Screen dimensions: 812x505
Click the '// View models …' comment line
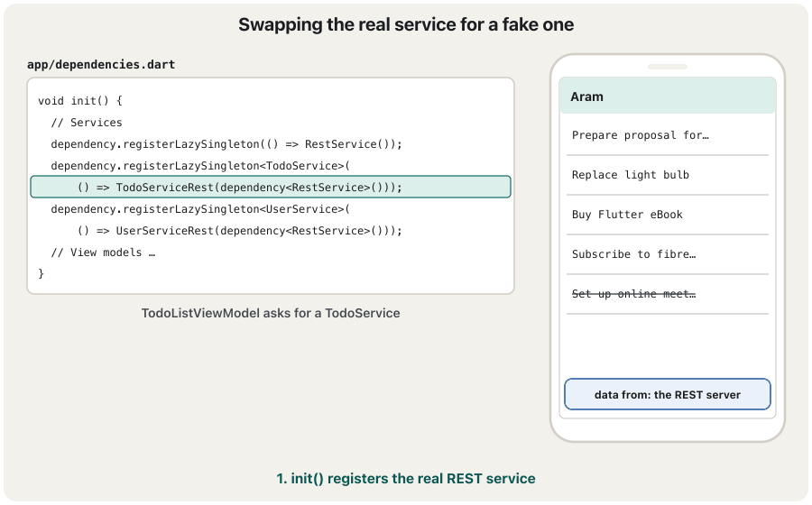point(103,252)
